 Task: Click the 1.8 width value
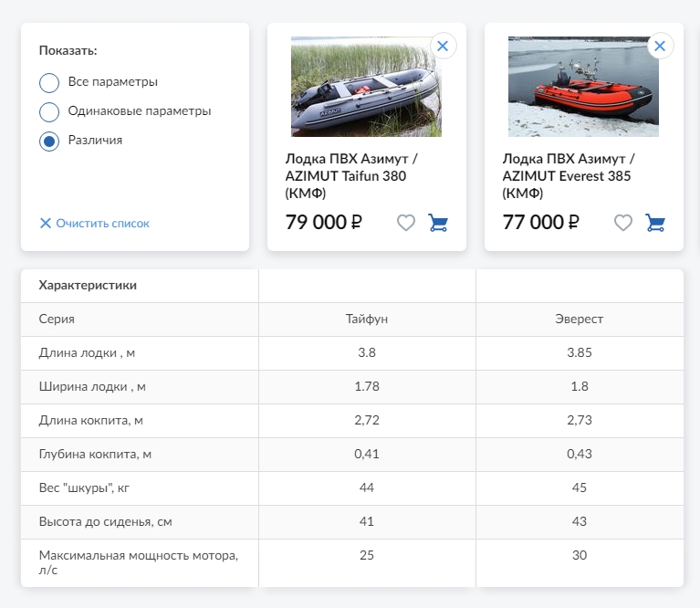point(579,386)
